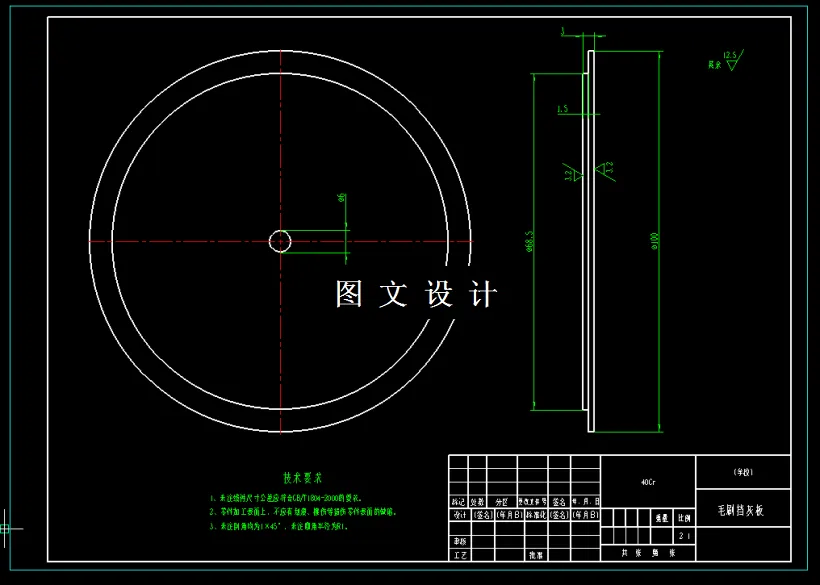This screenshot has width=820, height=585.
Task: Select technical requirement line 3 about 1×45° chamfer
Action: [x=279, y=526]
